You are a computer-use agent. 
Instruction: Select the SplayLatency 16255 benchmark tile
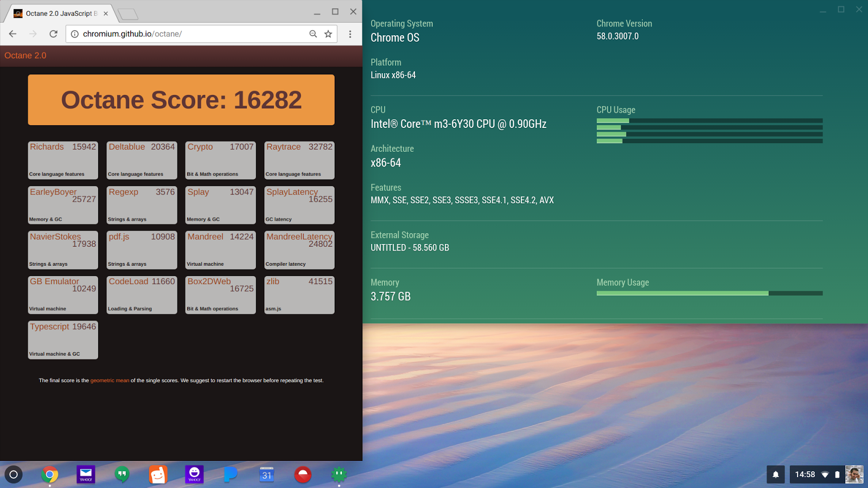[299, 206]
